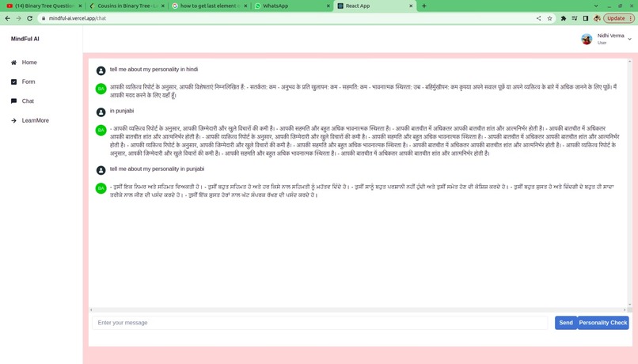Click the Form checkbox icon in sidebar
Viewport: 638px width, 364px height.
click(13, 82)
